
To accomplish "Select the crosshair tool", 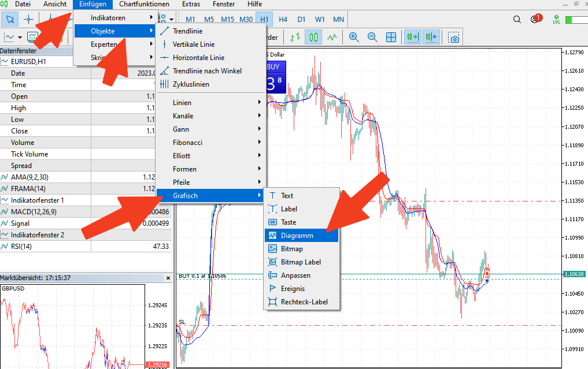I will 28,18.
